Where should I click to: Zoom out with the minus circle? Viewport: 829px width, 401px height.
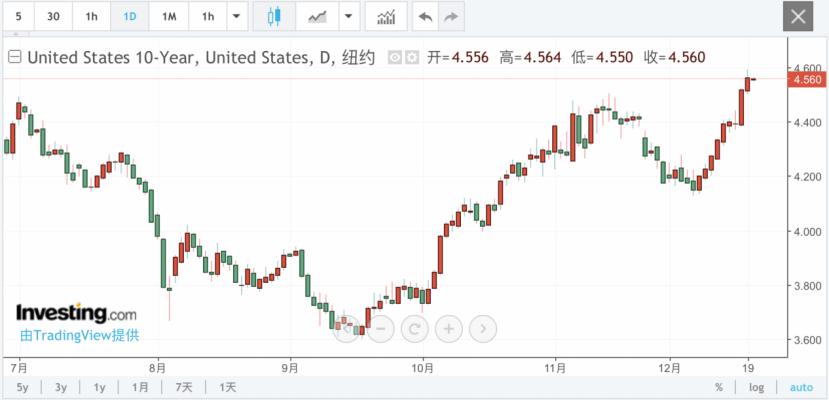pyautogui.click(x=381, y=329)
